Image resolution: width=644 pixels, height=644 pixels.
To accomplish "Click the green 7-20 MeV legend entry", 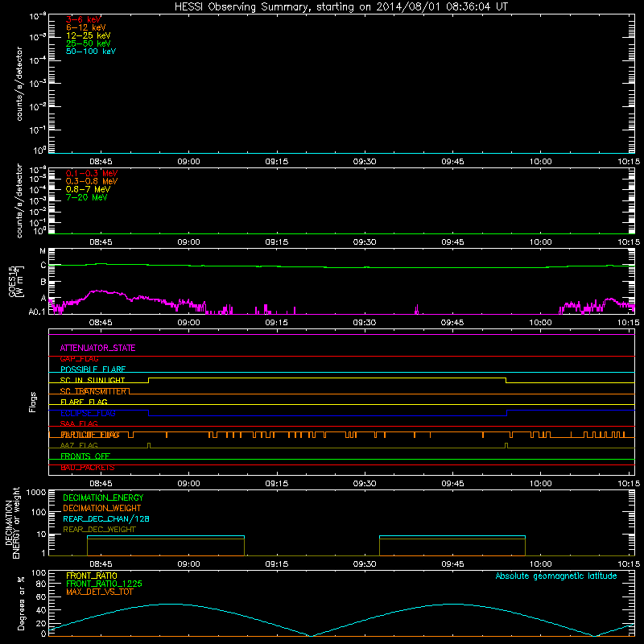I will tap(86, 197).
